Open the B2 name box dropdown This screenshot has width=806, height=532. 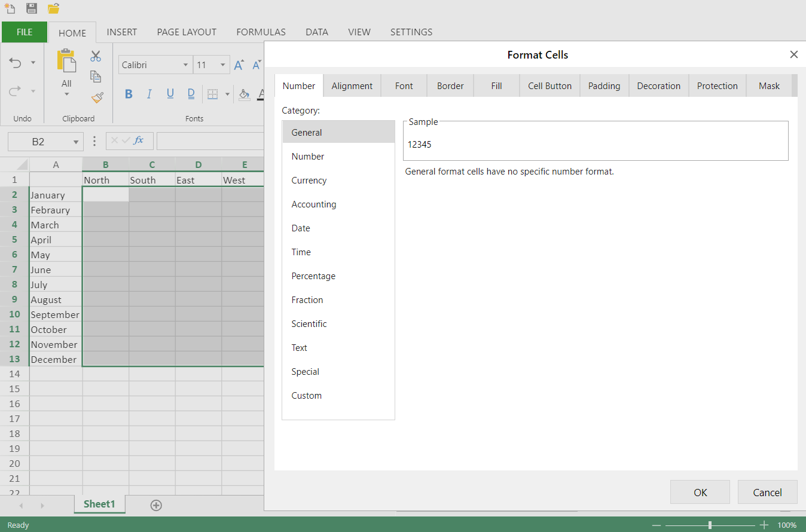76,142
